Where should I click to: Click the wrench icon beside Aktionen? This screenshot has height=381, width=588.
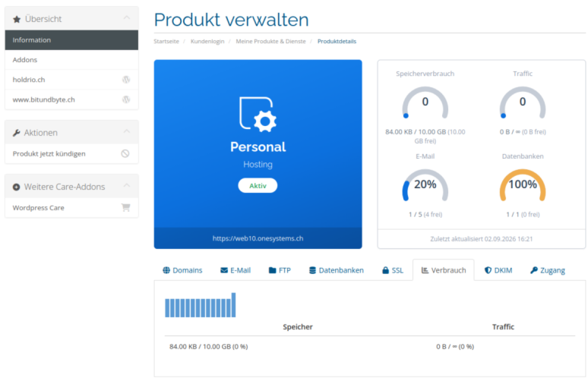(16, 133)
